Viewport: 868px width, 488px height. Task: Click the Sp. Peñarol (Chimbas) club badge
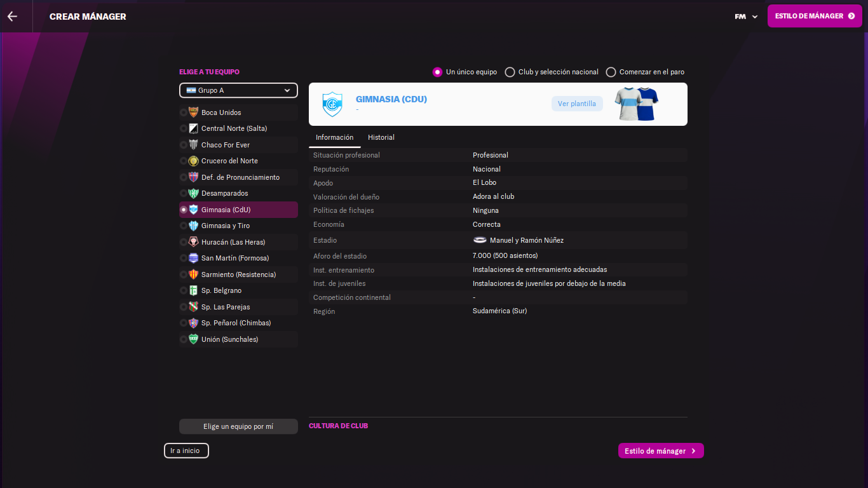click(193, 323)
